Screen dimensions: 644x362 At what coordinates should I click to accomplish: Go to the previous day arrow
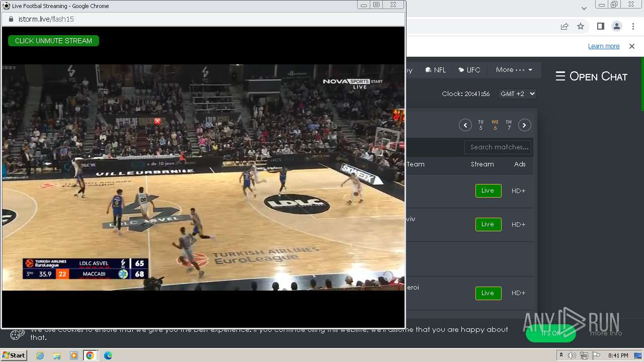pyautogui.click(x=465, y=125)
